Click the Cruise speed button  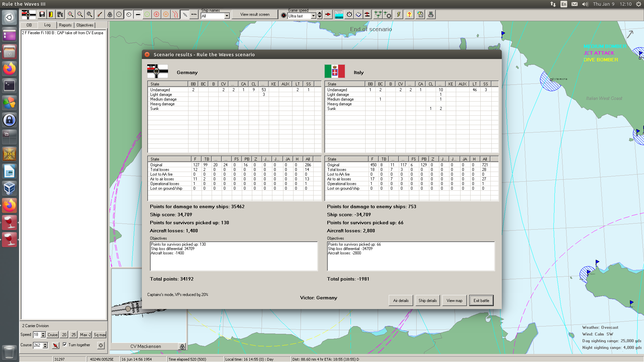(53, 335)
